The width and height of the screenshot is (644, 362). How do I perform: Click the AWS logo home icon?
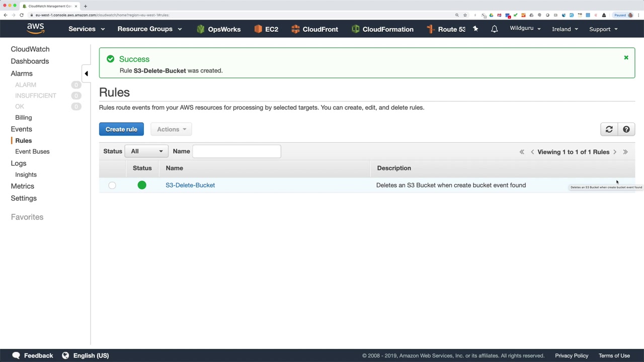click(x=36, y=29)
